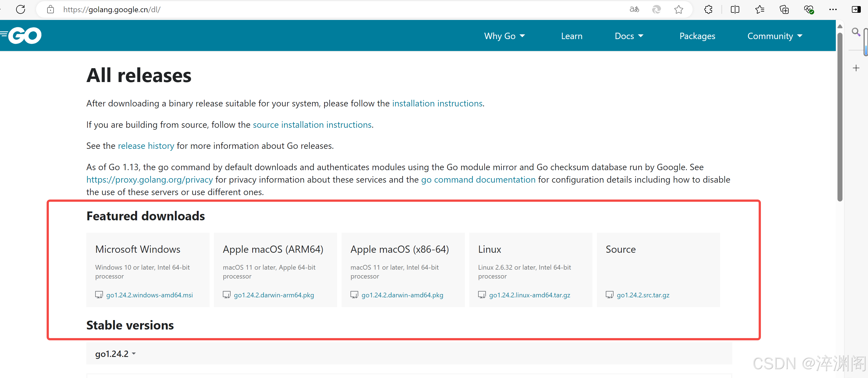
Task: Open the Learn menu item
Action: pyautogui.click(x=571, y=36)
